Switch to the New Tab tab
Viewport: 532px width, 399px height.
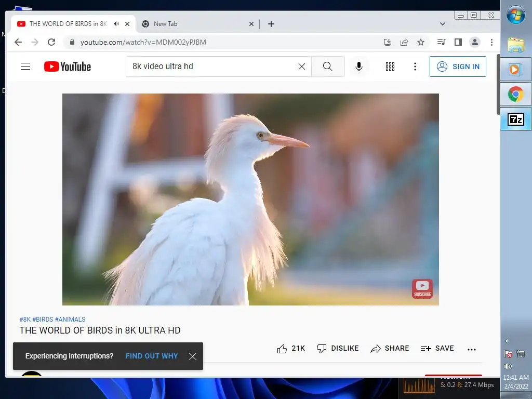click(x=197, y=24)
